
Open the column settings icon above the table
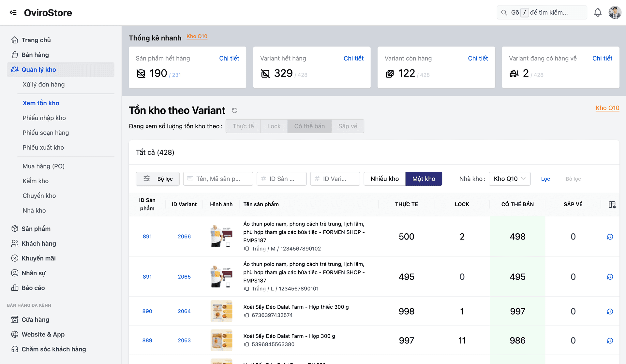[x=612, y=204]
